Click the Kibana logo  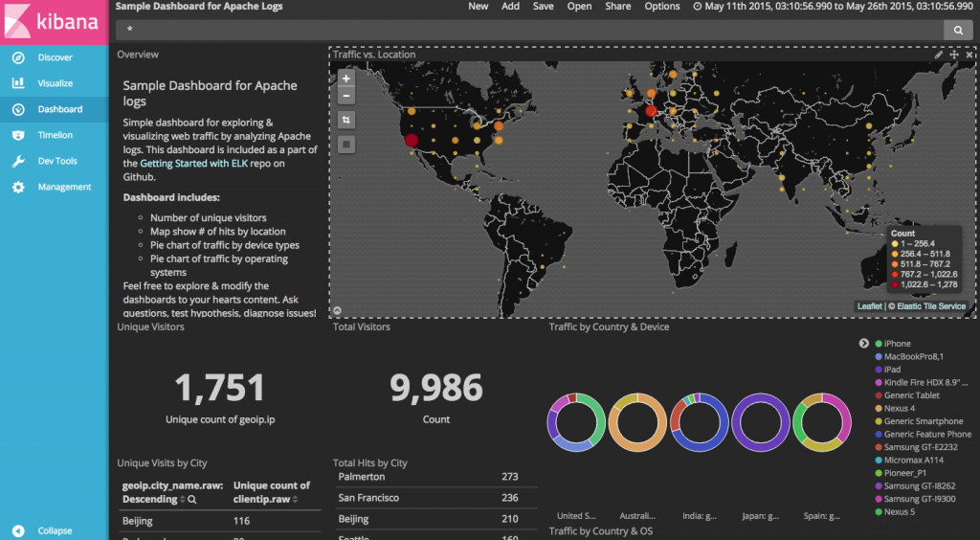tap(55, 22)
